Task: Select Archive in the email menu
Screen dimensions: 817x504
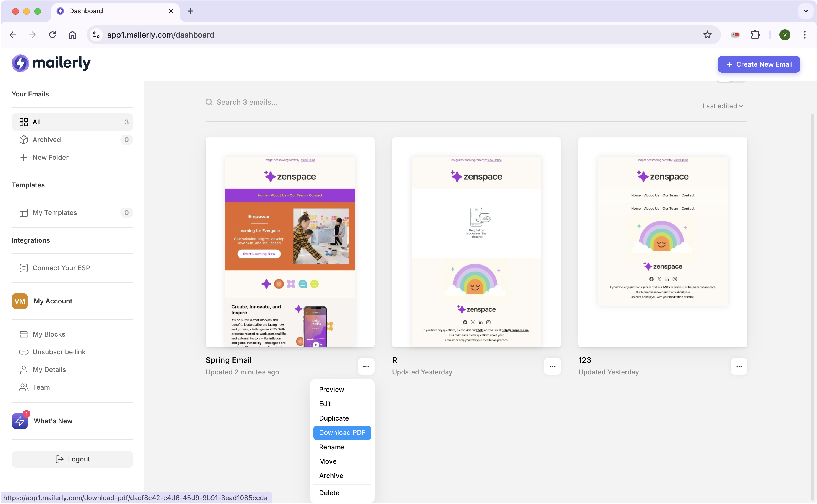Action: (331, 476)
